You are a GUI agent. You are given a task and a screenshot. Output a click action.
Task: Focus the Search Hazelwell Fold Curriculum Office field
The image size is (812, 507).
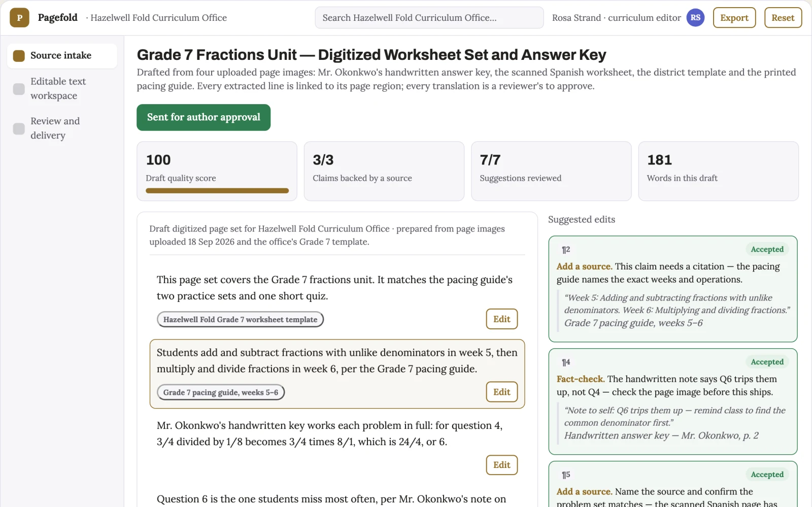[x=429, y=18]
